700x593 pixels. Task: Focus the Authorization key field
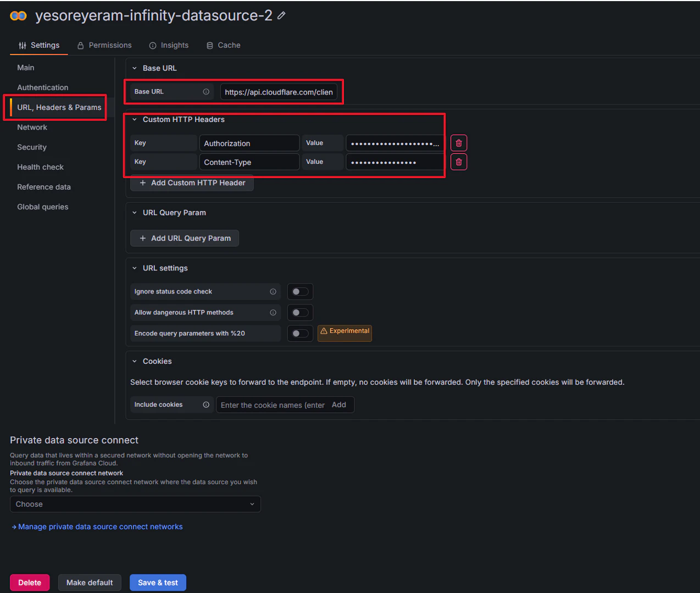[249, 143]
